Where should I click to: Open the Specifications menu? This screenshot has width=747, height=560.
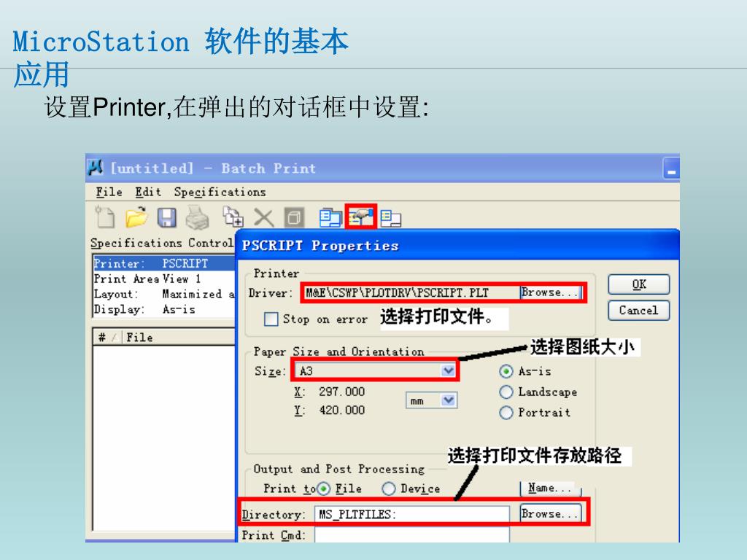(220, 192)
